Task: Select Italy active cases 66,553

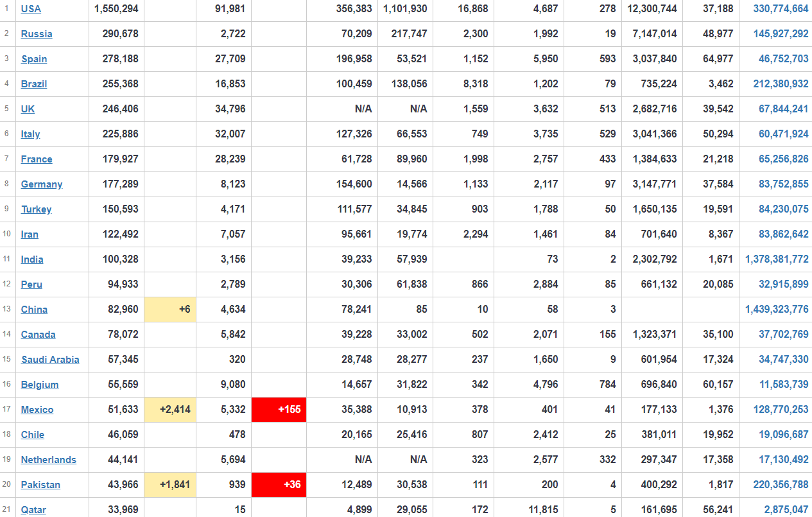Action: point(412,134)
